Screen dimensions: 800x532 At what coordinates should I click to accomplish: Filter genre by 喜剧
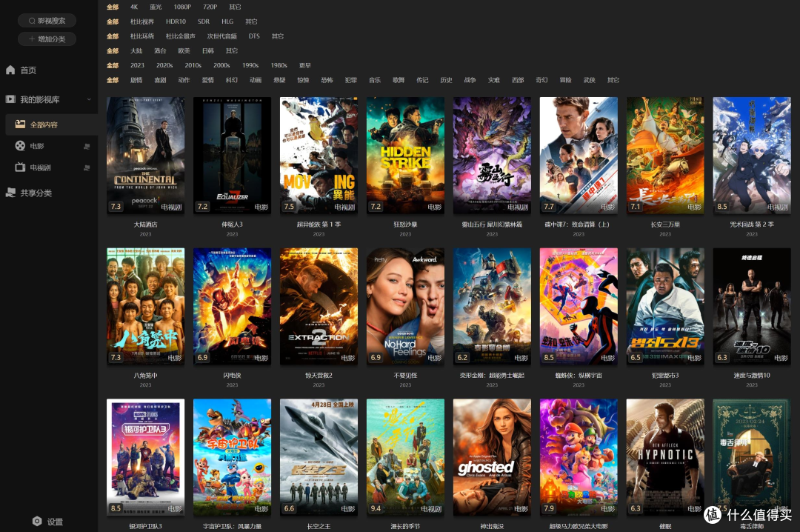(160, 80)
